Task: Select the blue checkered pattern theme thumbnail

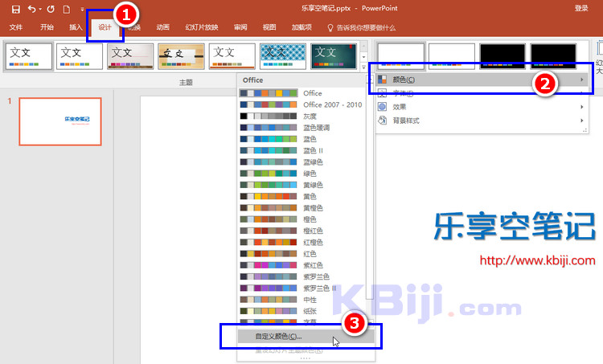Action: click(x=283, y=56)
